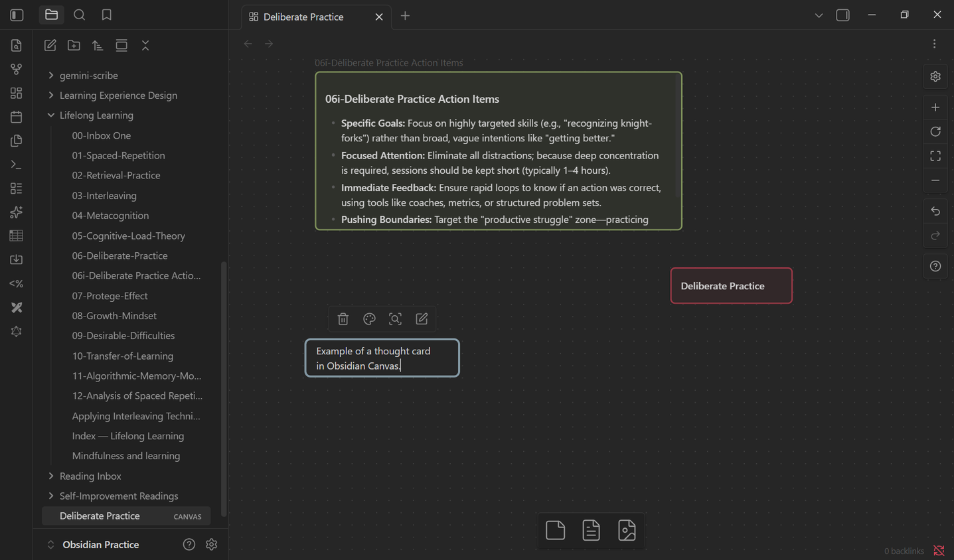The height and width of the screenshot is (560, 954).
Task: Toggle the right sidebar panel
Action: [842, 15]
